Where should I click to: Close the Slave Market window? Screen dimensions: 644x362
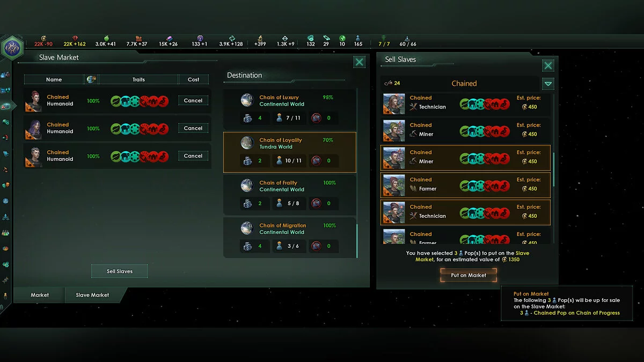pyautogui.click(x=360, y=62)
